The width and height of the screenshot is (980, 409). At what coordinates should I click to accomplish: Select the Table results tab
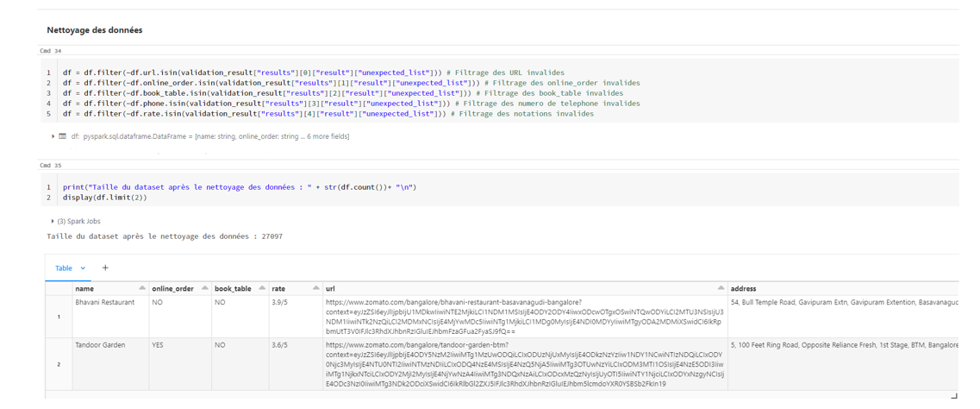coord(64,267)
